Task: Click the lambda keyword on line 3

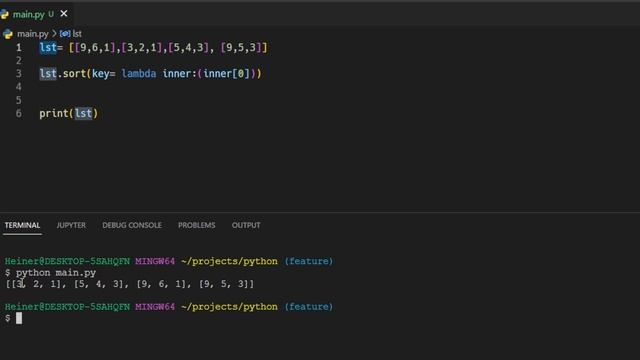Action: [139, 74]
